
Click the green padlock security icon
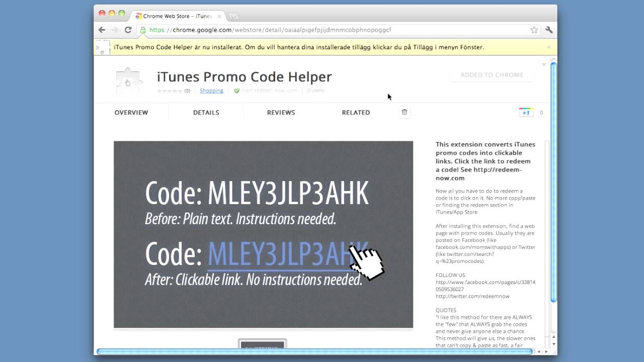143,30
